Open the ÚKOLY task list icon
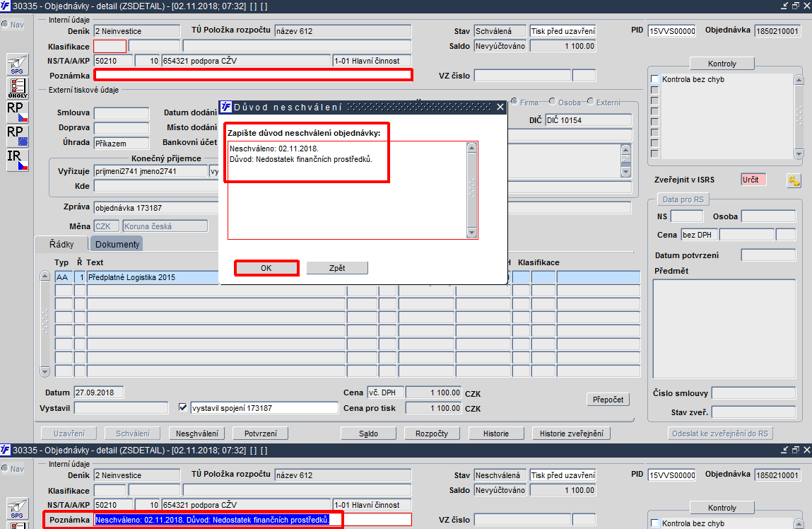Viewport: 812px width, 529px height. coord(17,88)
